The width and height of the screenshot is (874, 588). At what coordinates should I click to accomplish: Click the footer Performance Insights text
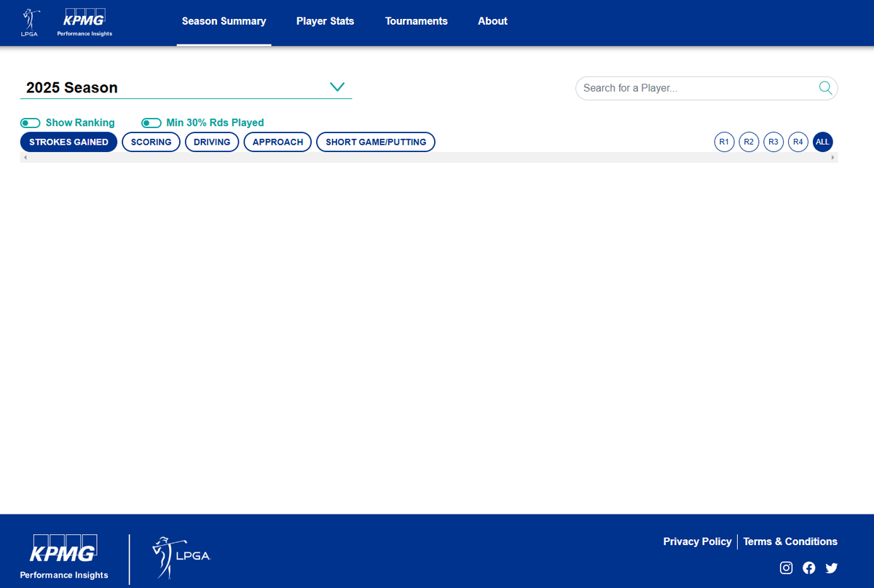pos(64,575)
